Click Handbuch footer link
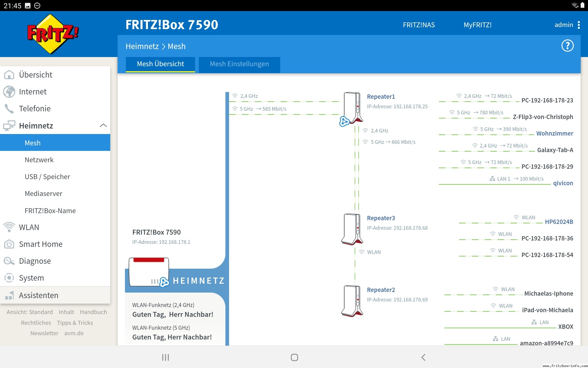 93,312
